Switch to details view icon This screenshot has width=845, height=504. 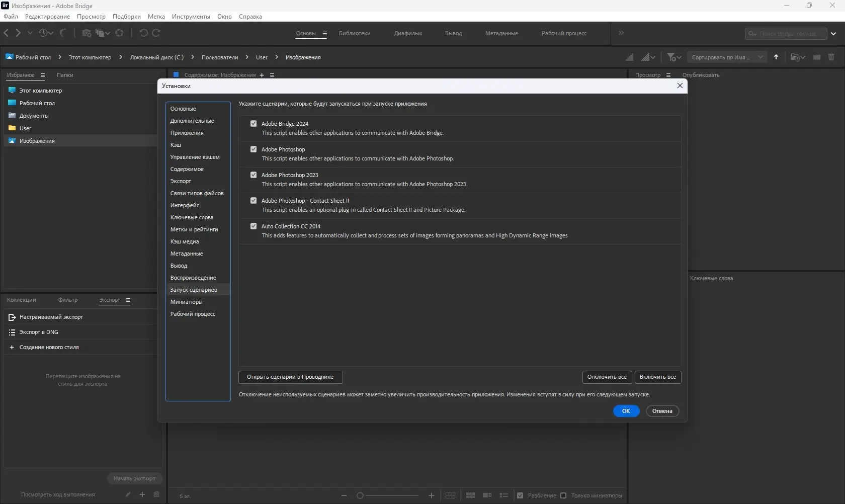click(487, 495)
